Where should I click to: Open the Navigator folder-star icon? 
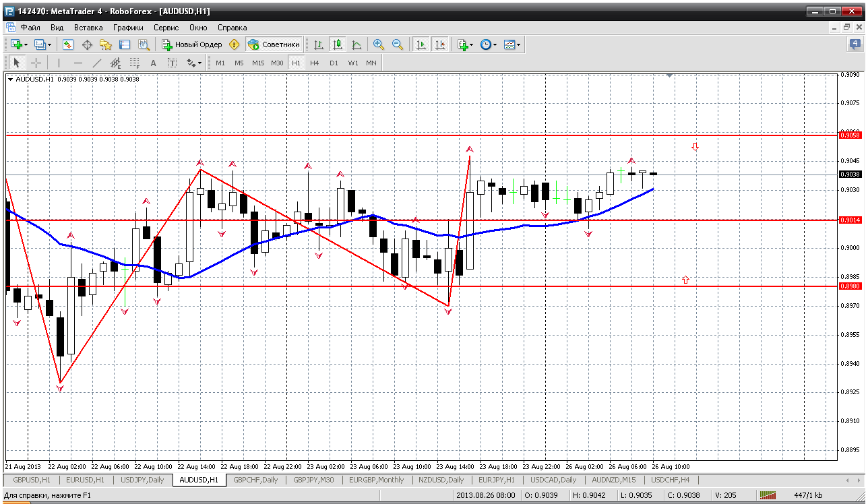coord(106,44)
